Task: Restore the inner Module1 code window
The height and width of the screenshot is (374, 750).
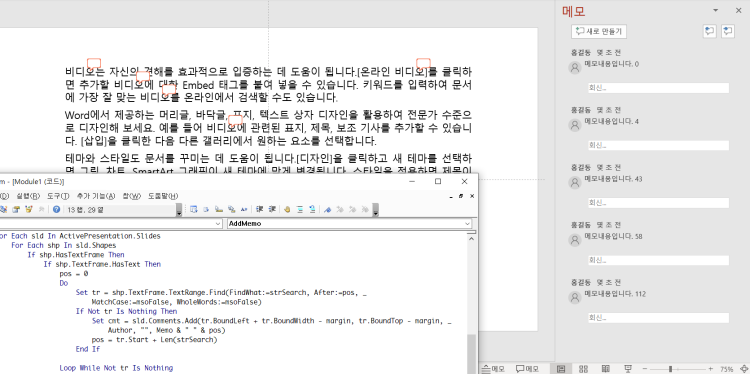Action: click(x=461, y=196)
